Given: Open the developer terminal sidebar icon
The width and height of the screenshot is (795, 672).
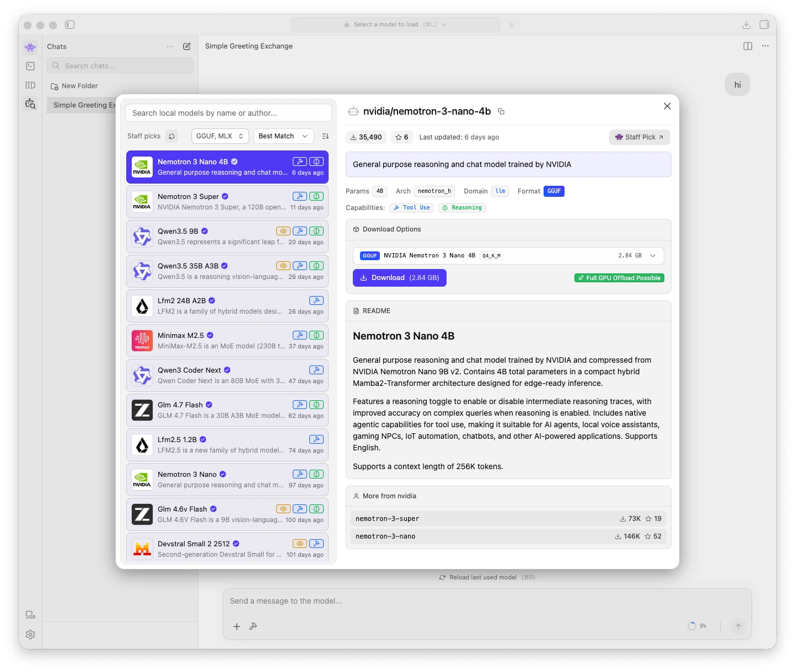Looking at the screenshot, I should coord(30,66).
